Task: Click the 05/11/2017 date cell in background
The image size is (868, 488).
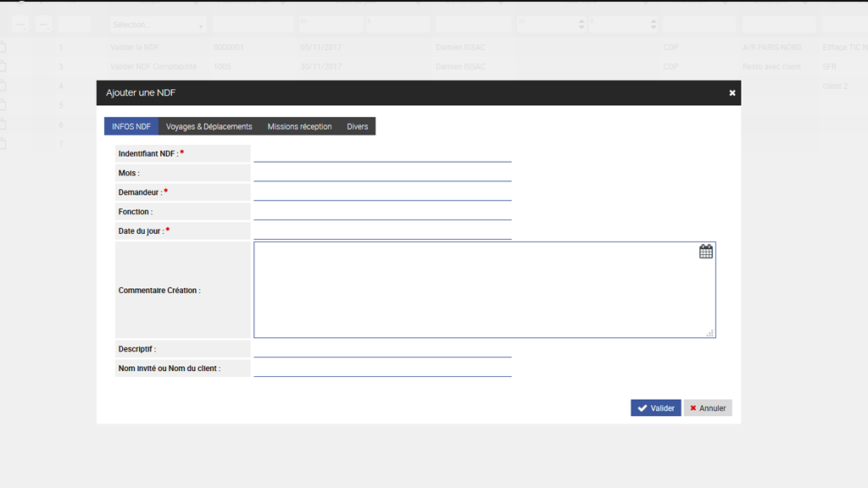Action: click(x=320, y=47)
